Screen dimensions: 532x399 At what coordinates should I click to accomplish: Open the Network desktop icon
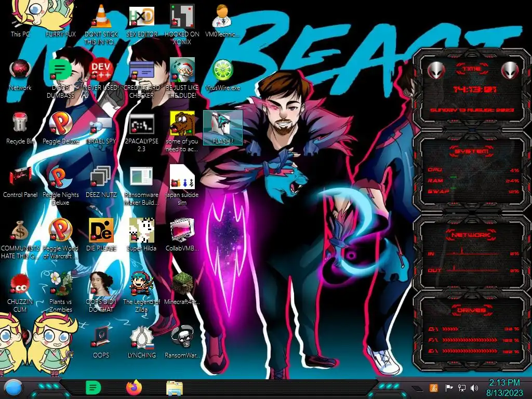coord(20,75)
